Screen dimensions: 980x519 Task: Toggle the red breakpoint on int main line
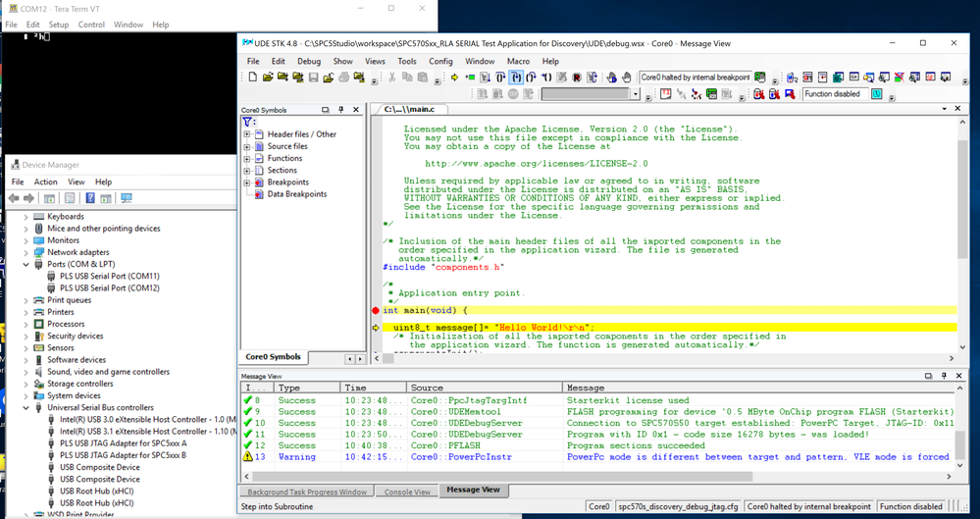(x=376, y=310)
